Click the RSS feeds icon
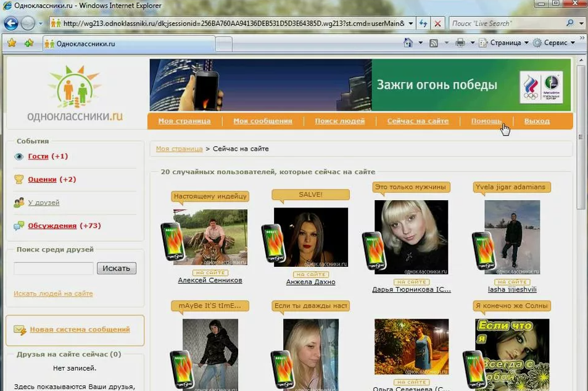The width and height of the screenshot is (588, 391). pyautogui.click(x=434, y=43)
